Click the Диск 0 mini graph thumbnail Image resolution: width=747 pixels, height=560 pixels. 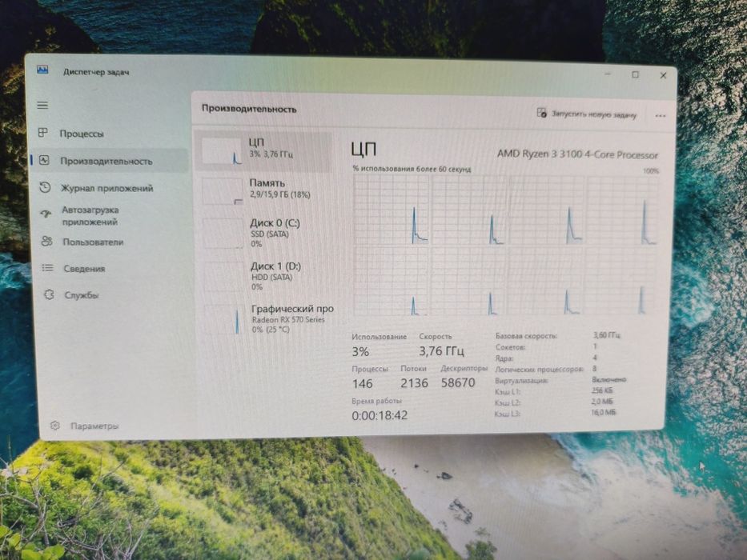[x=223, y=234]
